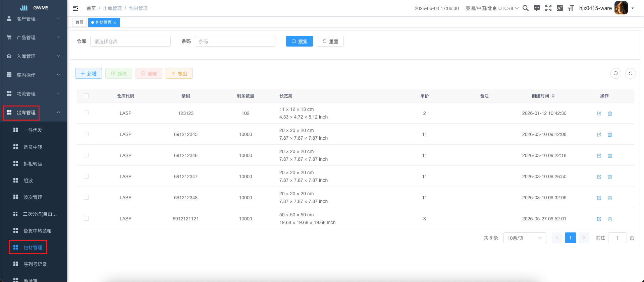The height and width of the screenshot is (282, 644).
Task: Open the user menu caret next to avatar
Action: pyautogui.click(x=633, y=8)
